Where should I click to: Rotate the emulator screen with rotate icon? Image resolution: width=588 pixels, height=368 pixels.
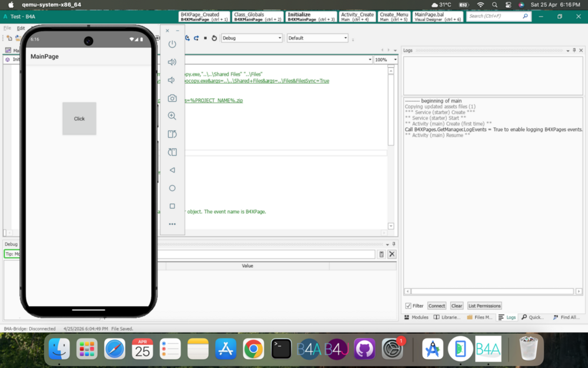point(172,134)
